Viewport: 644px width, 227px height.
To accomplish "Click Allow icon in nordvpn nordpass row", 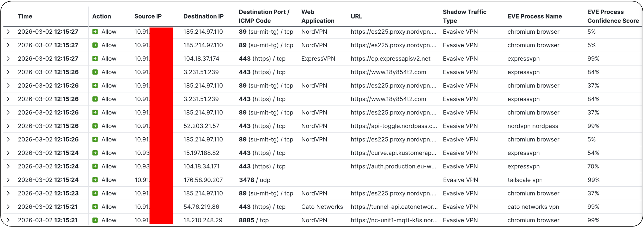I will tap(95, 126).
